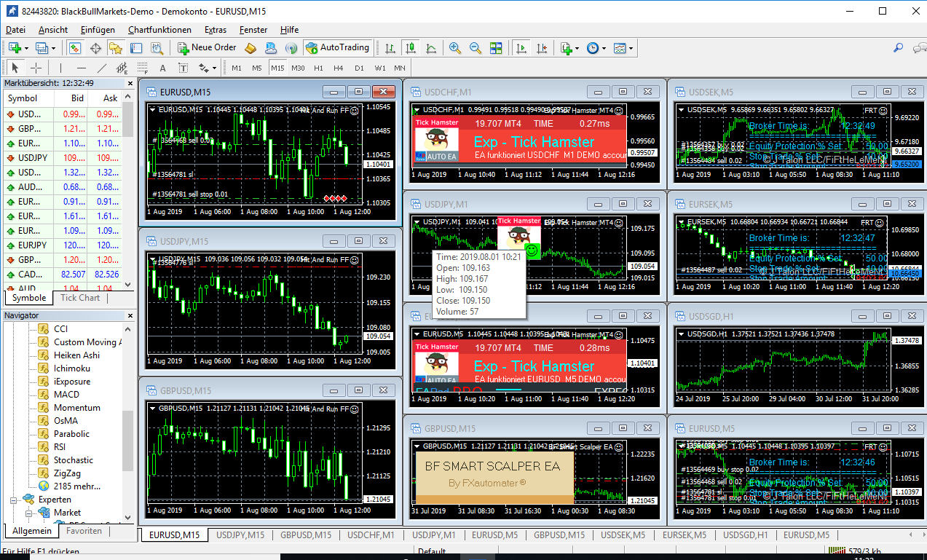Open the Profiles toolbar icon
927x560 pixels.
click(42, 47)
